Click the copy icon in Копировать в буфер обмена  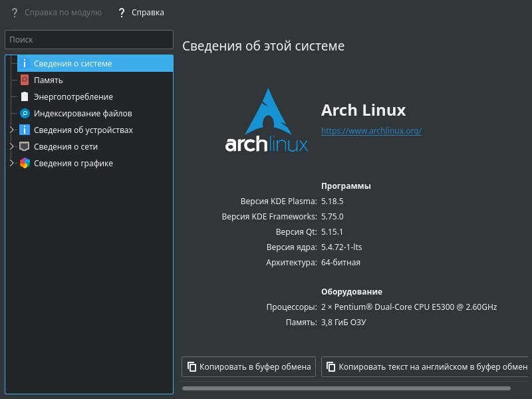pyautogui.click(x=192, y=367)
